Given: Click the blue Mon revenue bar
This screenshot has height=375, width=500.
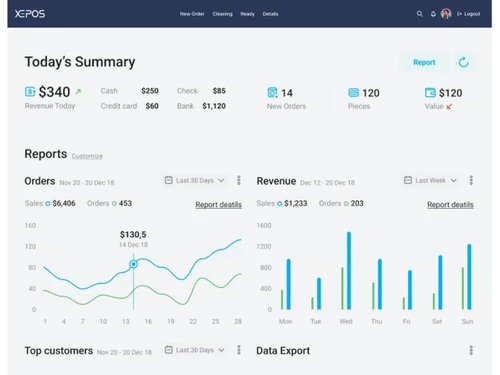Looking at the screenshot, I should [288, 284].
